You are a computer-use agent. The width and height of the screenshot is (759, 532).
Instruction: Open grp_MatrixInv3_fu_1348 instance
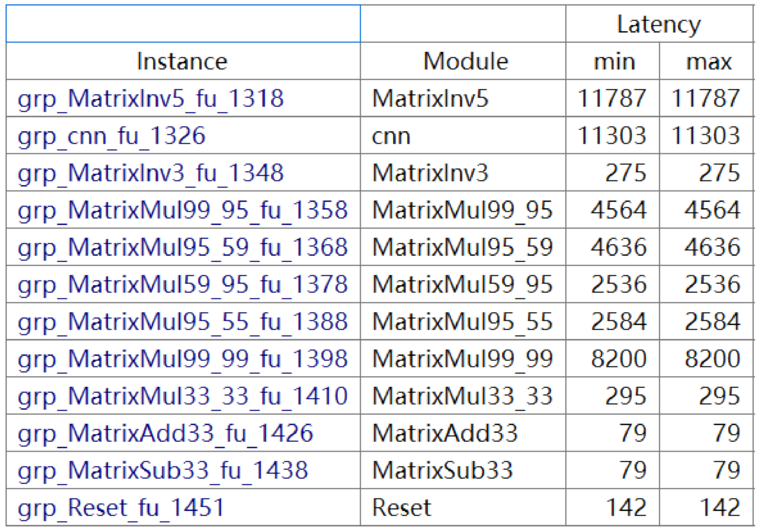(x=150, y=173)
